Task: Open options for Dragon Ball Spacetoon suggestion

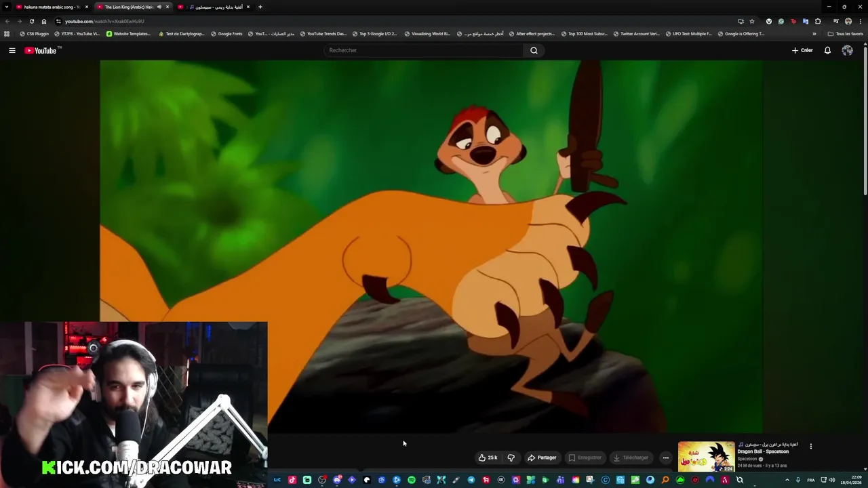Action: point(810,446)
